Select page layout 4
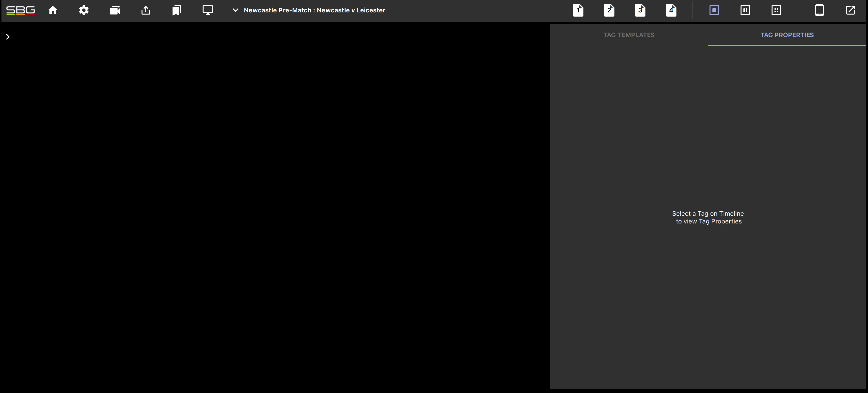Image resolution: width=868 pixels, height=393 pixels. 671,10
